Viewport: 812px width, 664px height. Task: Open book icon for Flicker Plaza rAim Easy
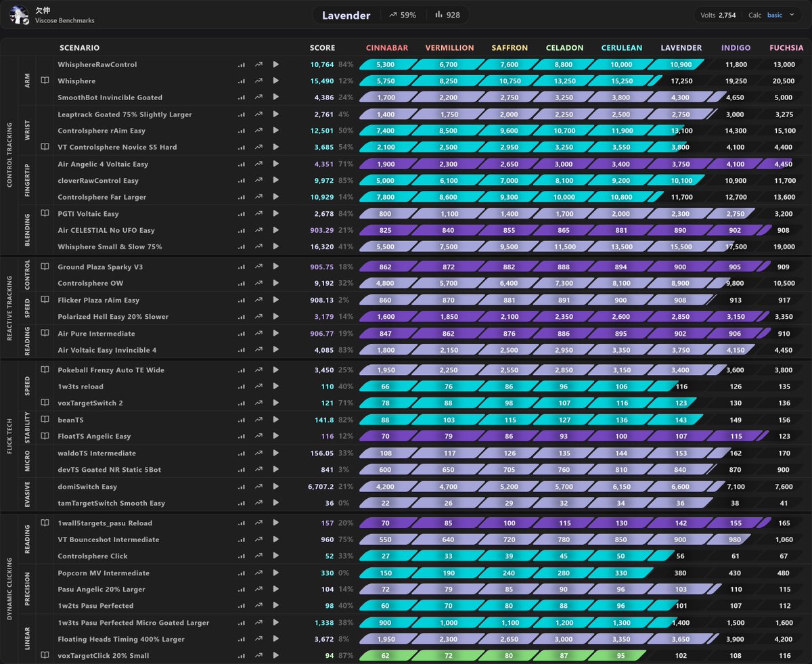pos(45,300)
